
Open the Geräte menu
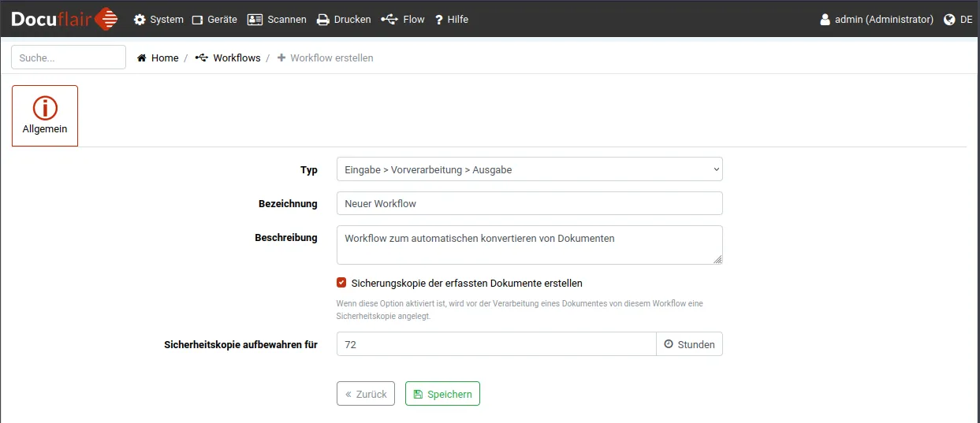(x=214, y=20)
